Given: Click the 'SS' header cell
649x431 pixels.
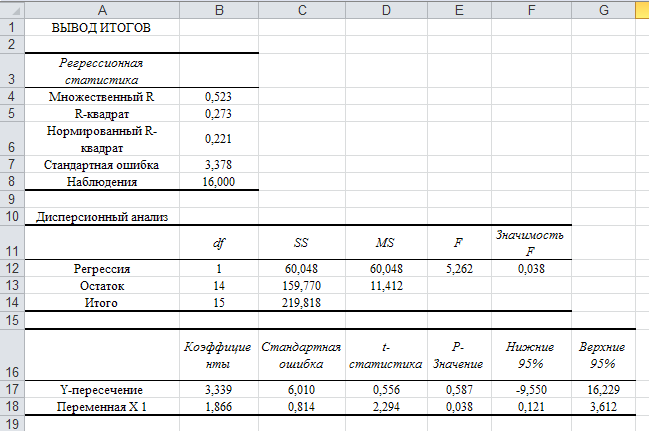Looking at the screenshot, I should click(302, 243).
